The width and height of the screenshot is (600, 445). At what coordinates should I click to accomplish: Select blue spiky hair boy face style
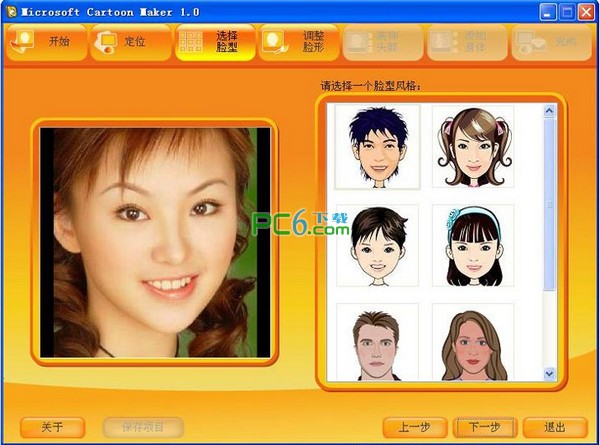tap(377, 147)
